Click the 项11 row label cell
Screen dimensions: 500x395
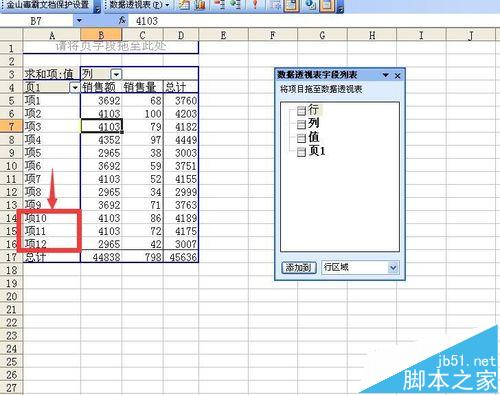[52, 231]
